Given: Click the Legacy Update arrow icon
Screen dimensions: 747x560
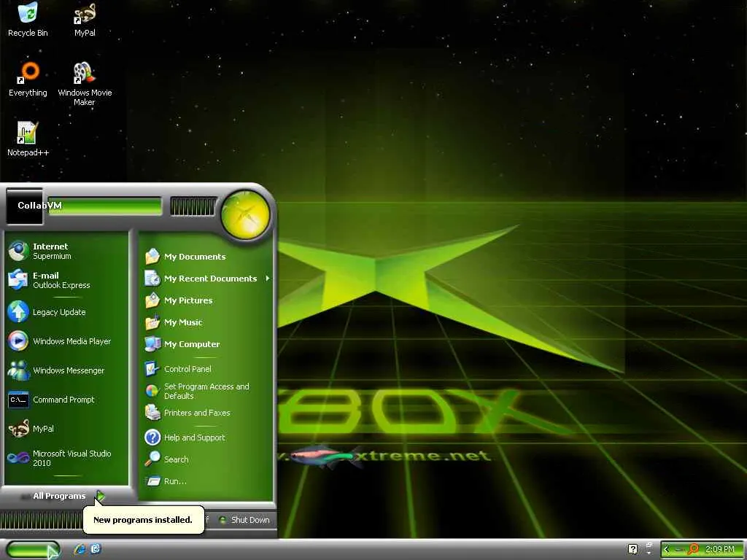Looking at the screenshot, I should click(18, 312).
